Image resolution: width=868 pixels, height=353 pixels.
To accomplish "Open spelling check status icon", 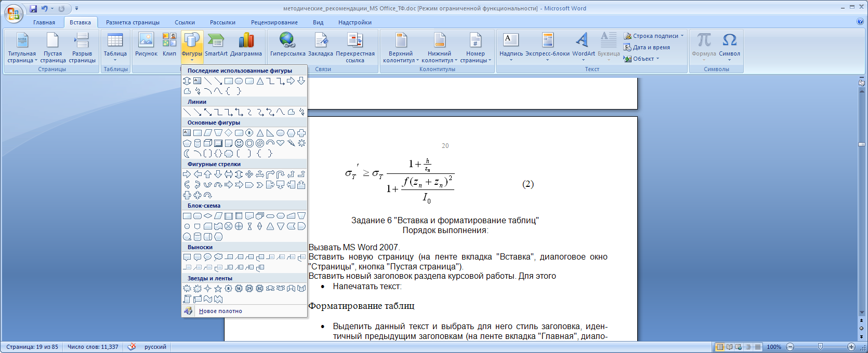I will click(132, 347).
